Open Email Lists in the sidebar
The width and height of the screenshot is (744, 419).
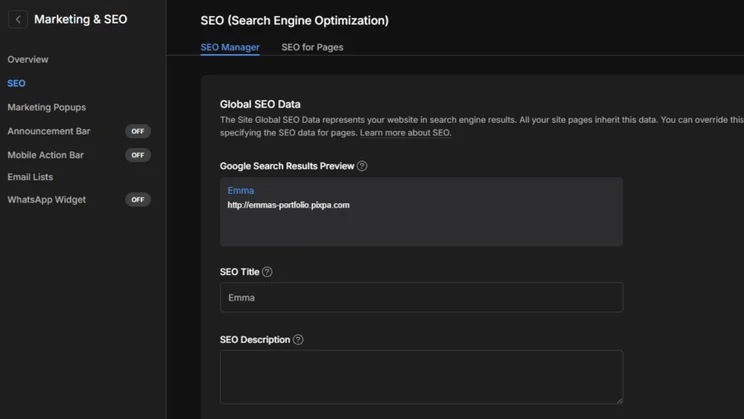(x=30, y=177)
